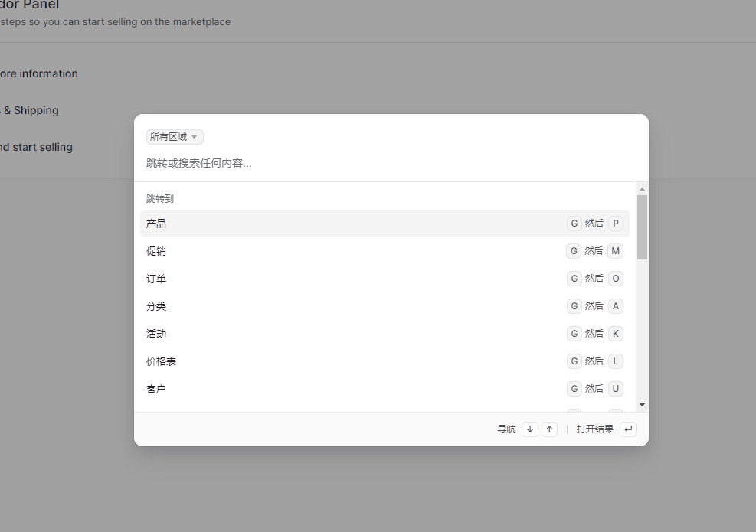Click the 跳转或搜索任何内容 search field

pos(383,163)
